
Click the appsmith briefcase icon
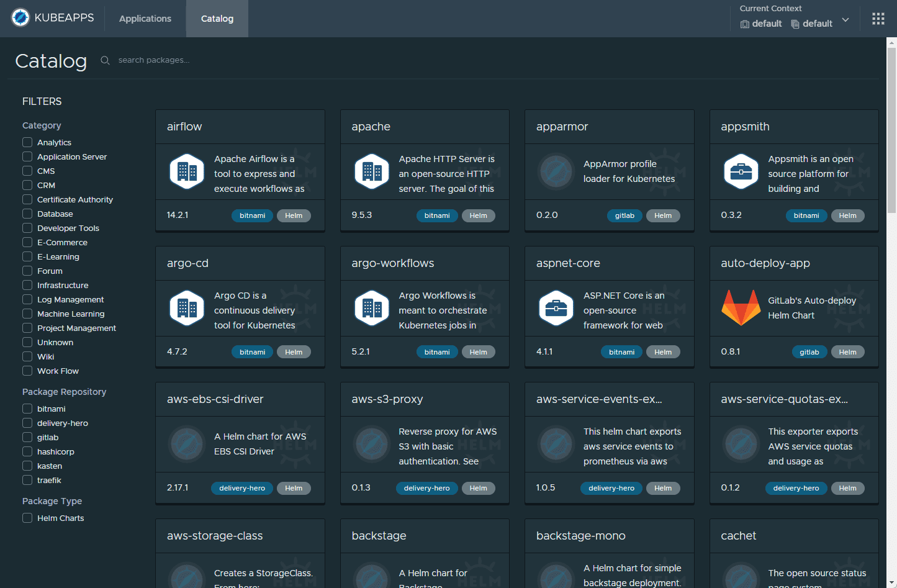741,171
